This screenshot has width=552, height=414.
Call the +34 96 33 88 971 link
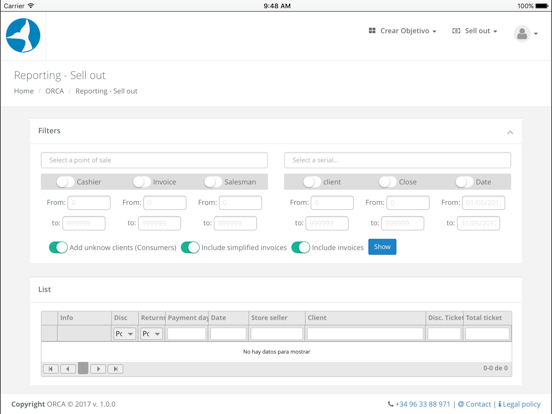pos(422,404)
